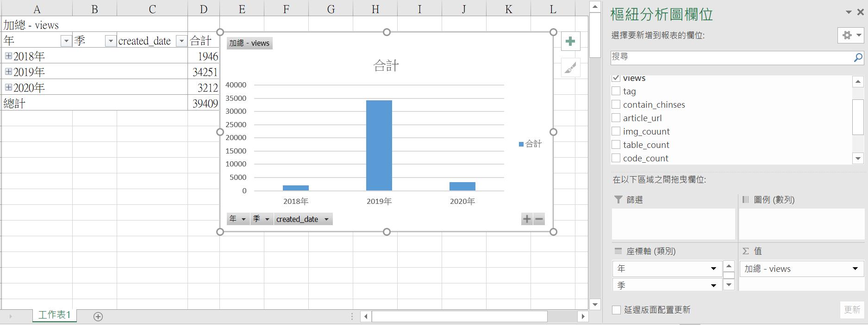The image size is (868, 325).
Task: Check the tag field
Action: click(x=616, y=91)
